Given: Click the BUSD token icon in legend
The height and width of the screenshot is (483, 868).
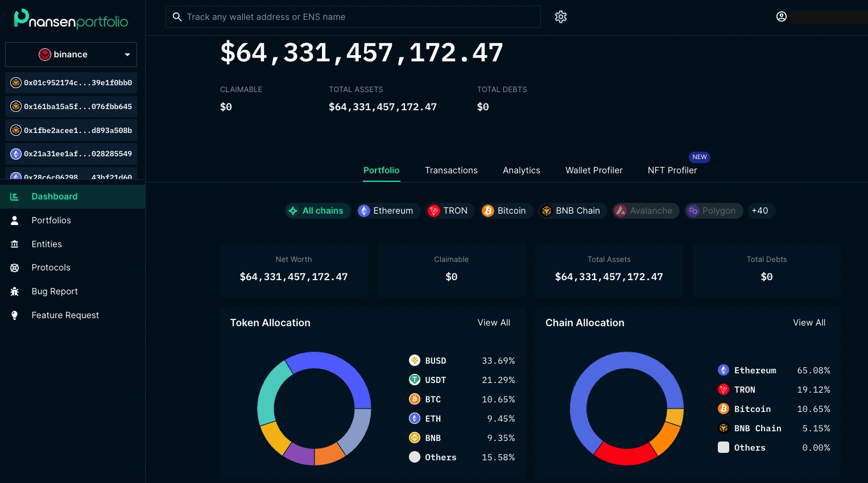Looking at the screenshot, I should click(x=415, y=360).
